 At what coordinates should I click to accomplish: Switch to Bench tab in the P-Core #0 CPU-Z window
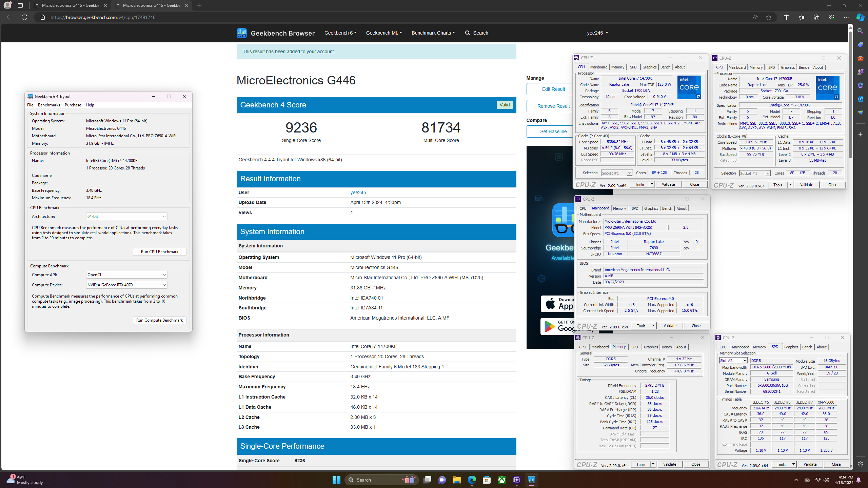[665, 67]
